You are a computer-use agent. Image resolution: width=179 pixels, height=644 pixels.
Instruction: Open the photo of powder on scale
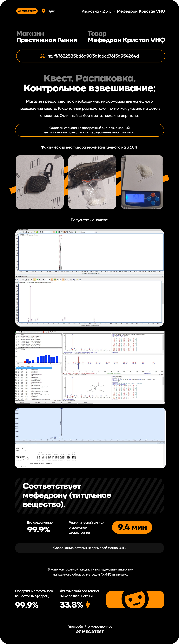(142, 182)
